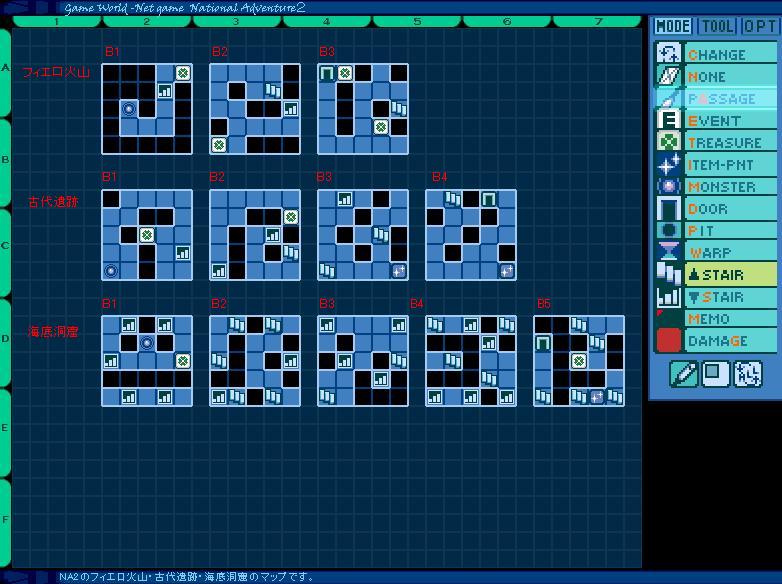Click treasure tile in フィエロ火山 B1 map
This screenshot has width=782, height=584.
point(183,73)
